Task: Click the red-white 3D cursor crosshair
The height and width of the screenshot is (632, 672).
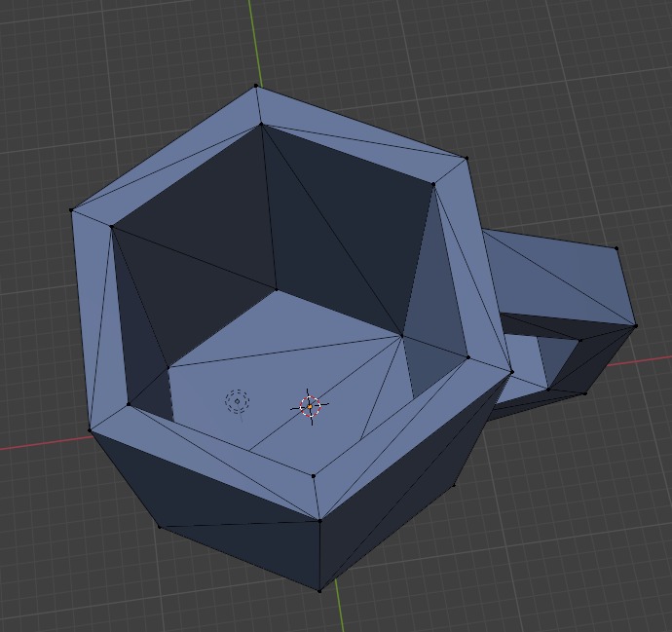Action: pyautogui.click(x=310, y=406)
